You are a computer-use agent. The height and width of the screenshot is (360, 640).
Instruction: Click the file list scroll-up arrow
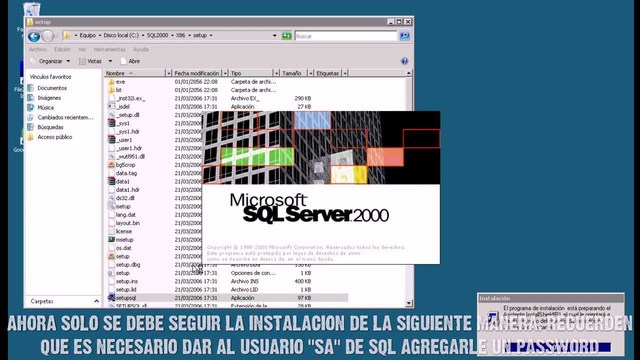click(x=409, y=73)
